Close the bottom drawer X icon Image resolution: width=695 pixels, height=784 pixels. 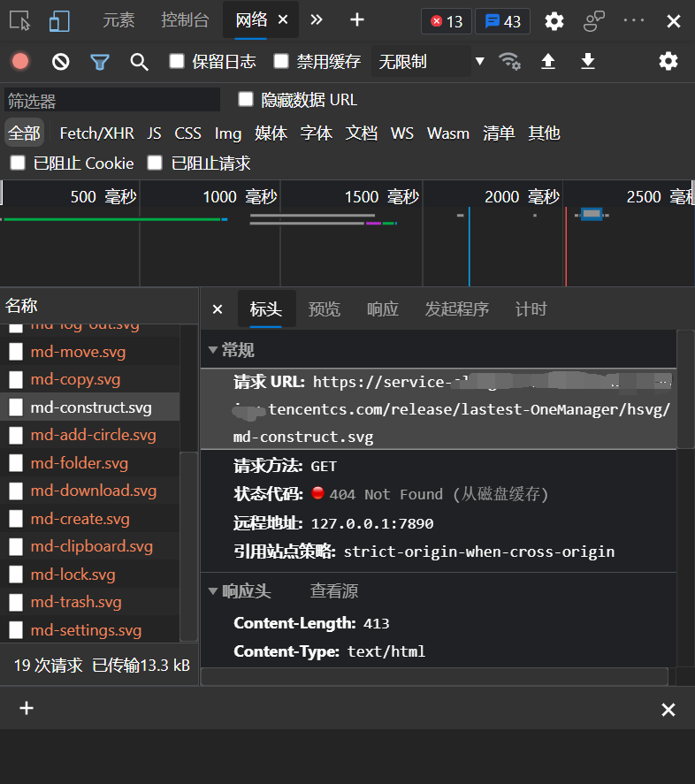click(x=668, y=709)
